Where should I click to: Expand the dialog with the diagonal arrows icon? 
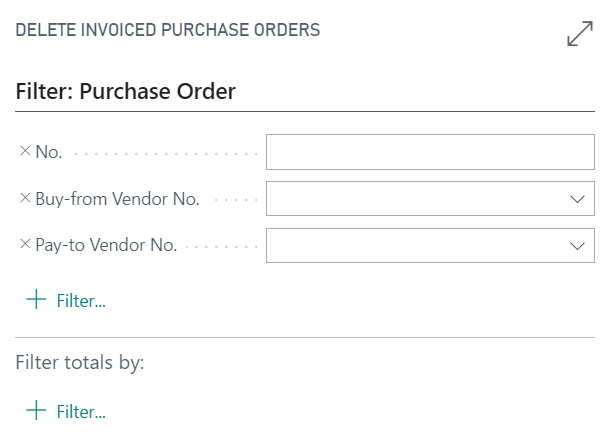click(x=580, y=34)
